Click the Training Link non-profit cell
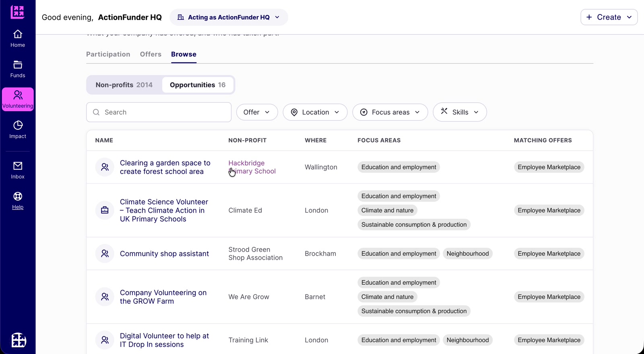 click(x=248, y=340)
